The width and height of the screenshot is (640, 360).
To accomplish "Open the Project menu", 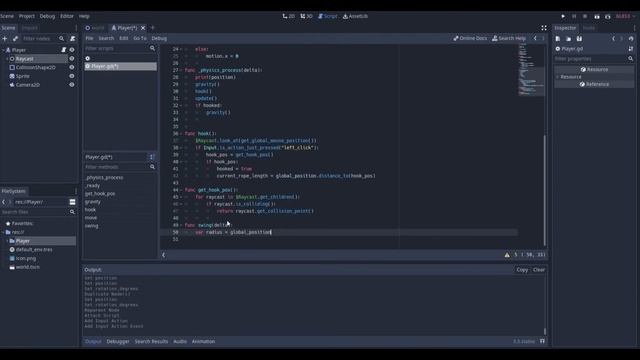I will coord(27,16).
